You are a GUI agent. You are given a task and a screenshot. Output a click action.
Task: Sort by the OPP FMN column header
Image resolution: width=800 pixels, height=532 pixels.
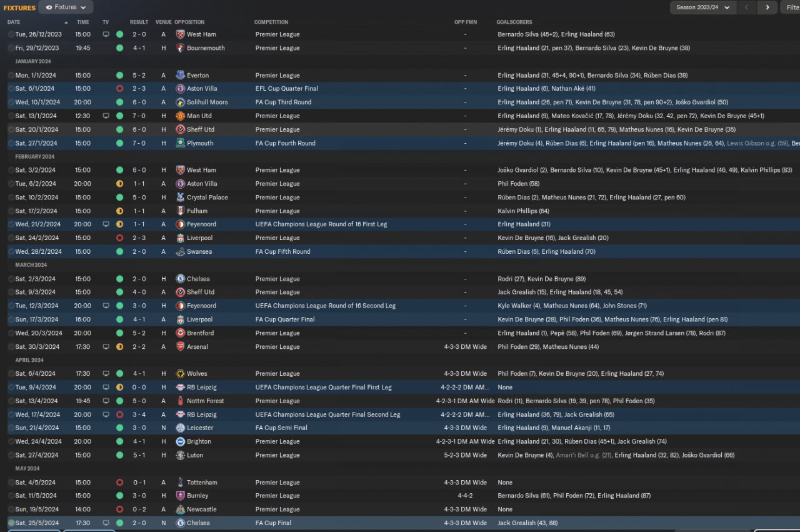[466, 22]
